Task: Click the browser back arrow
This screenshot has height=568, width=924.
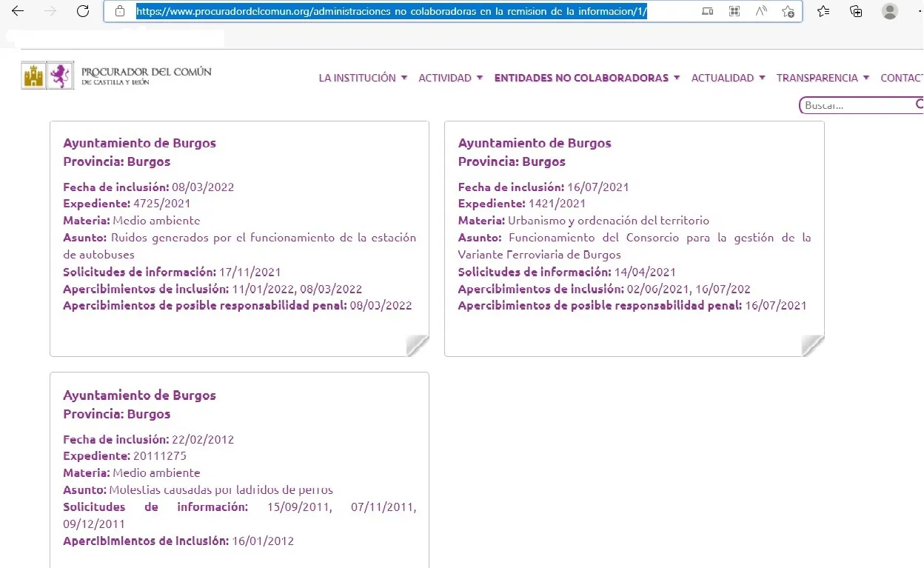Action: (x=18, y=11)
